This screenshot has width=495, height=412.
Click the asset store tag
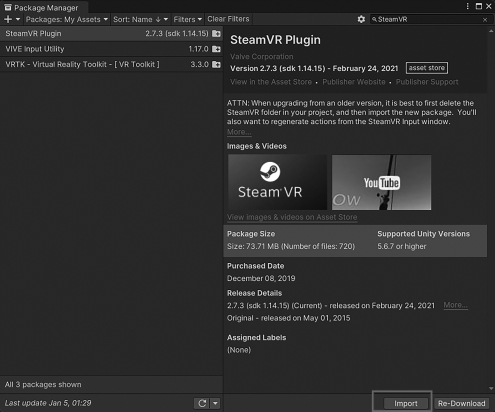point(427,68)
